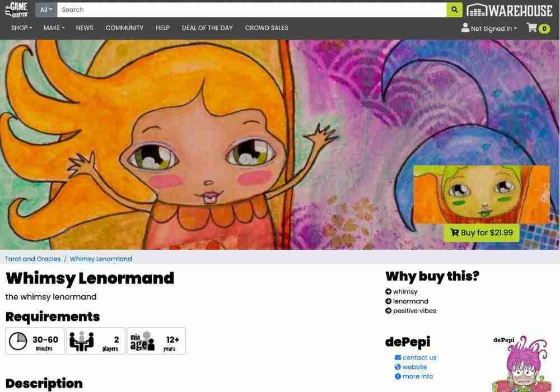The width and height of the screenshot is (560, 392).
Task: Click the dePepi designer avatar image
Action: point(520,363)
